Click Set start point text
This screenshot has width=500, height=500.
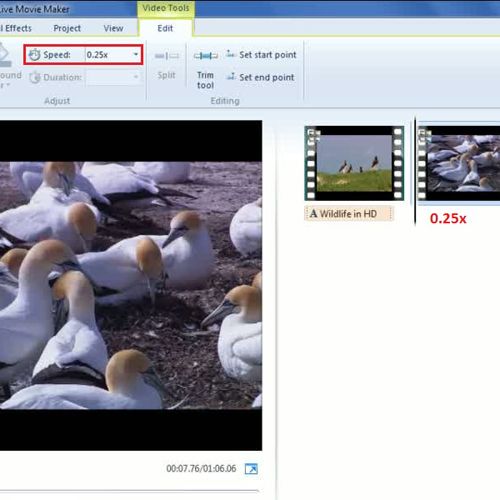tap(268, 55)
